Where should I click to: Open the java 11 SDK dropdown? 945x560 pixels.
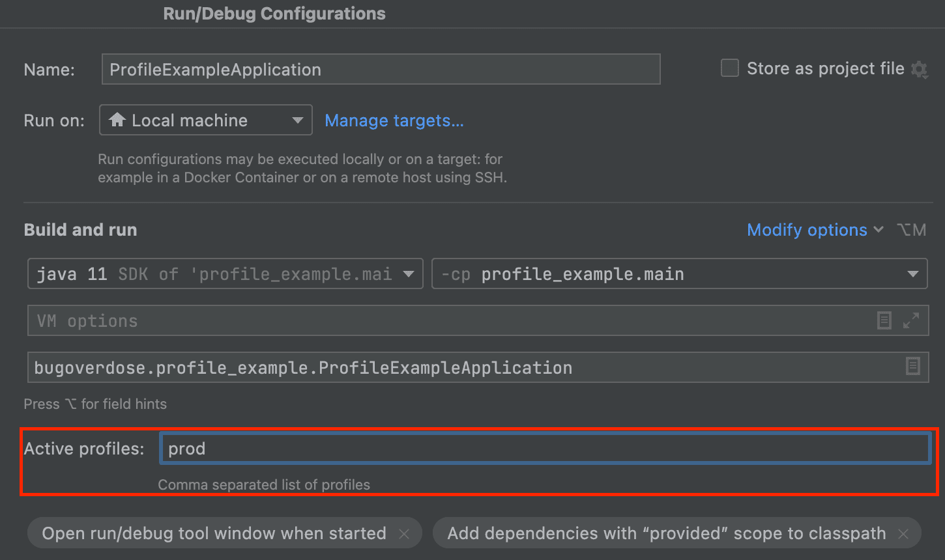click(x=225, y=273)
